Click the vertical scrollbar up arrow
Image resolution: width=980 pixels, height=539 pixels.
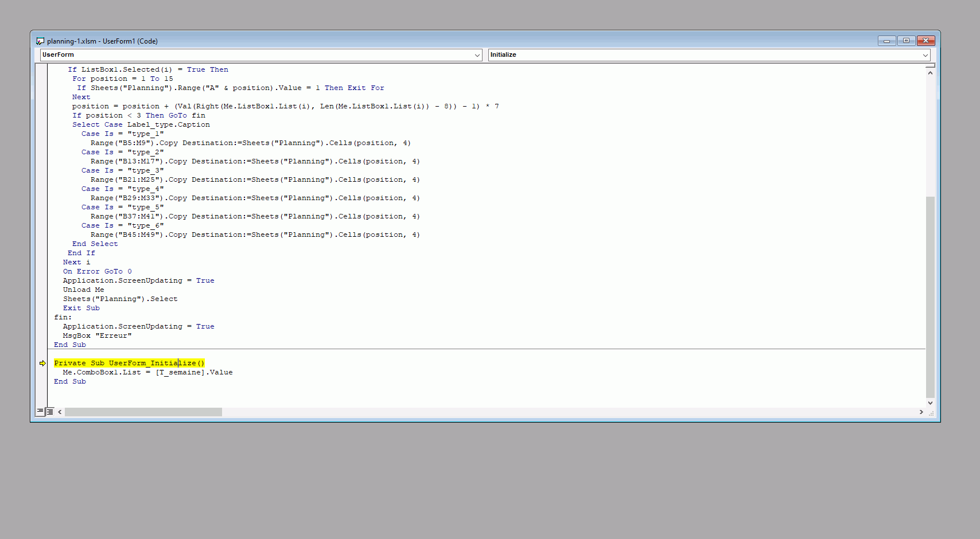click(930, 73)
